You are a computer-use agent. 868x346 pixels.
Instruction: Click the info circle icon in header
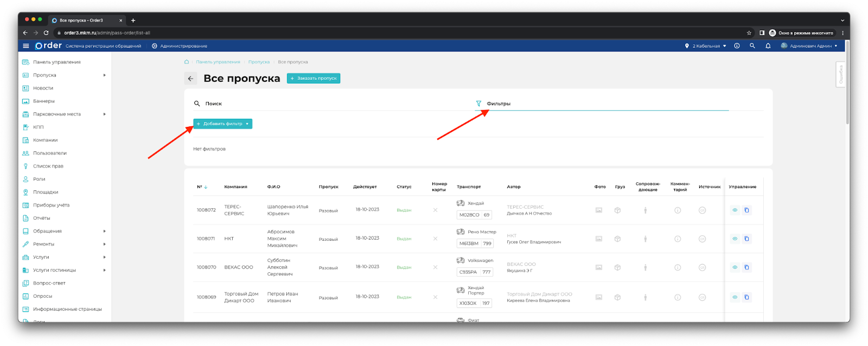[x=737, y=46]
